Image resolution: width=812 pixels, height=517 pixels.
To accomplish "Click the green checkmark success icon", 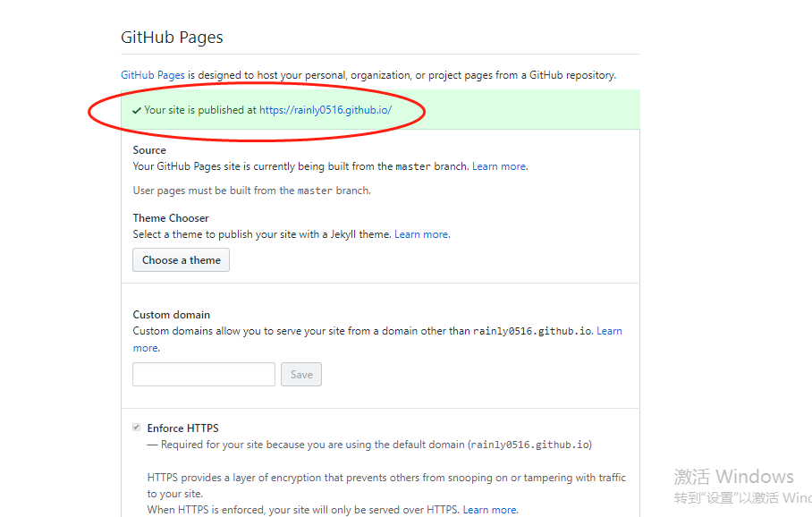I will pos(137,111).
